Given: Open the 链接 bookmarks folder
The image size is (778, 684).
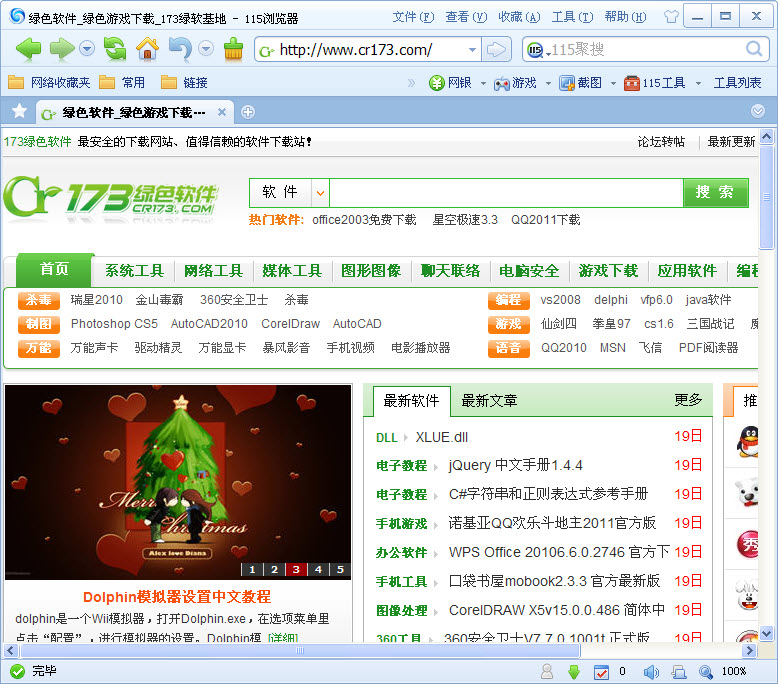Looking at the screenshot, I should pos(185,82).
